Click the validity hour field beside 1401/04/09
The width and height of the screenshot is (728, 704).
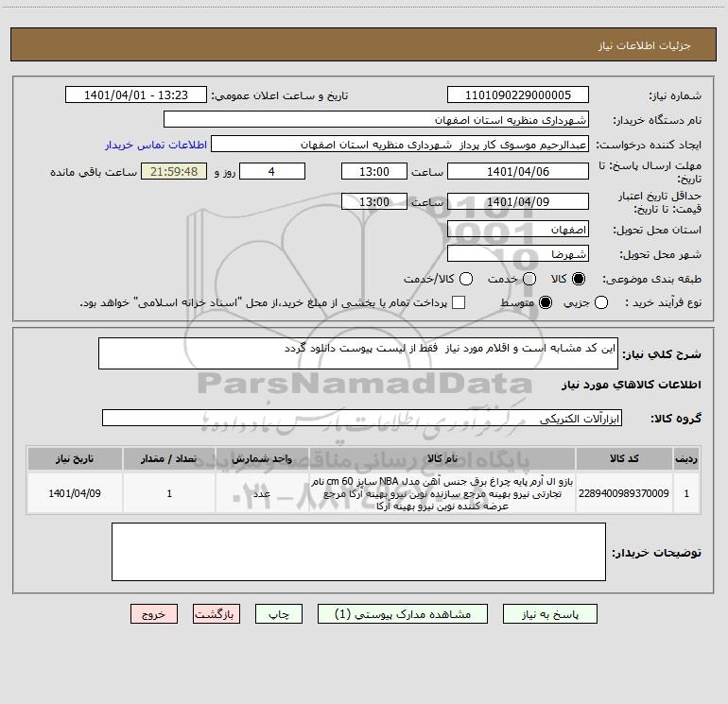pos(374,201)
